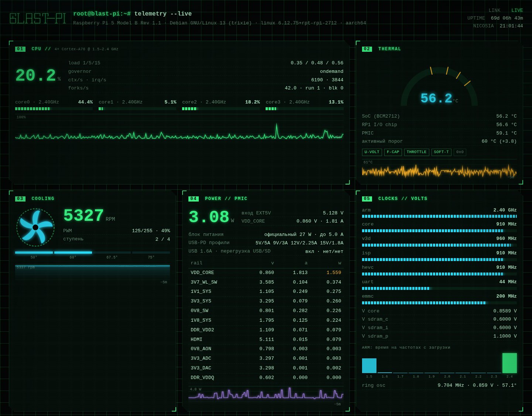The image size is (532, 416).
Task: Click the 1.5 GHz histogram bar
Action: click(x=369, y=366)
